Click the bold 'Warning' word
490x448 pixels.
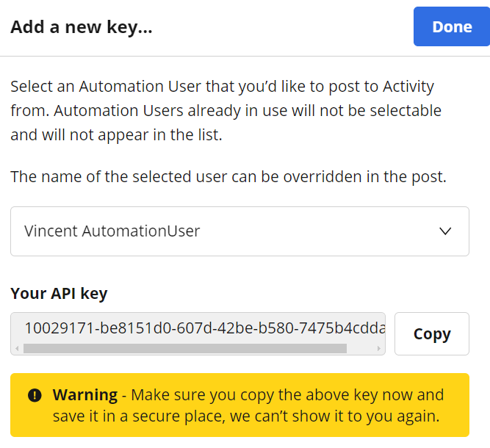point(85,395)
